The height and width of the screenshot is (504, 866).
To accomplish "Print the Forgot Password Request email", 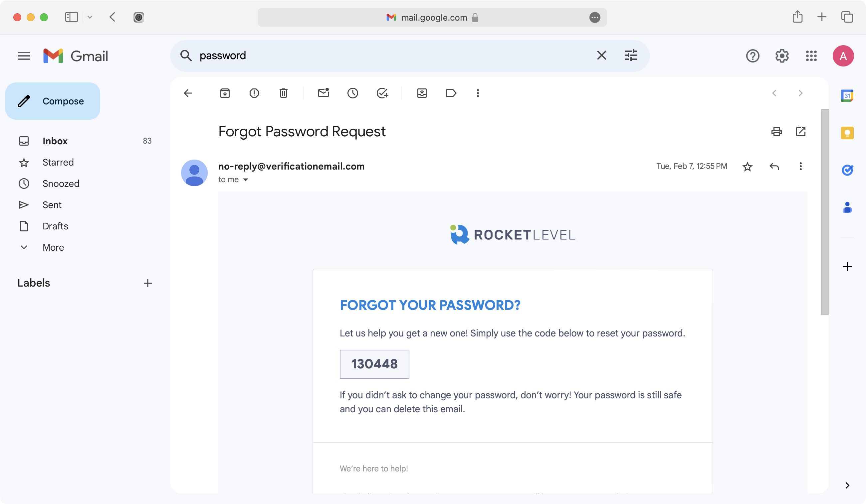I will pos(777,132).
